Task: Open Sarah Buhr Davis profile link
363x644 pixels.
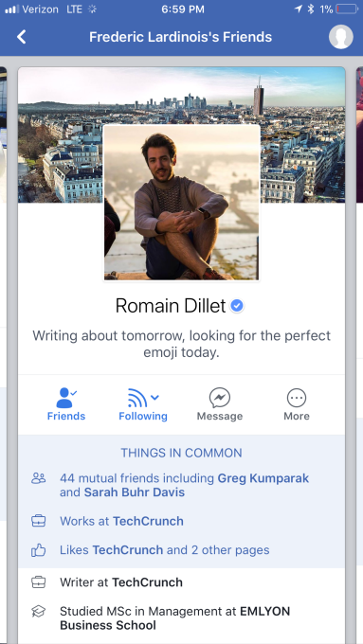Action: (135, 492)
